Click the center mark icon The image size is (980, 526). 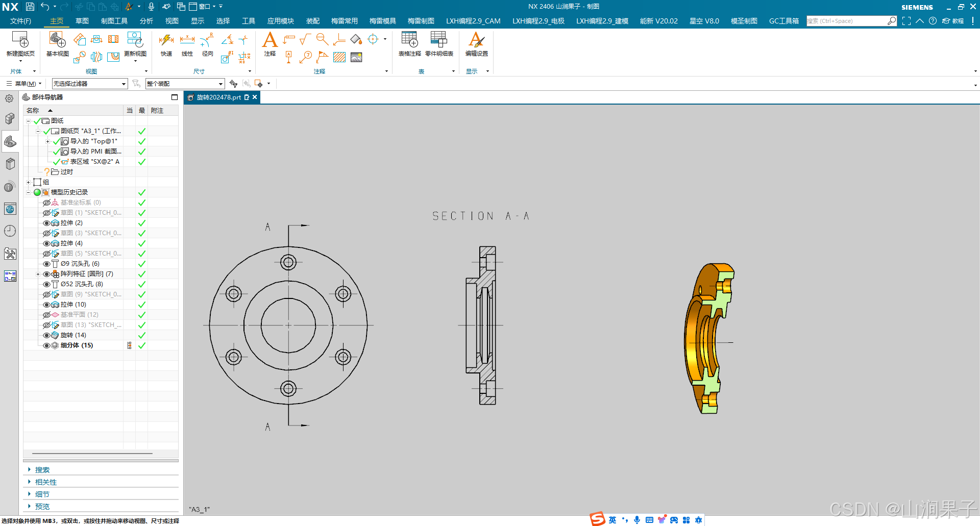pyautogui.click(x=373, y=39)
